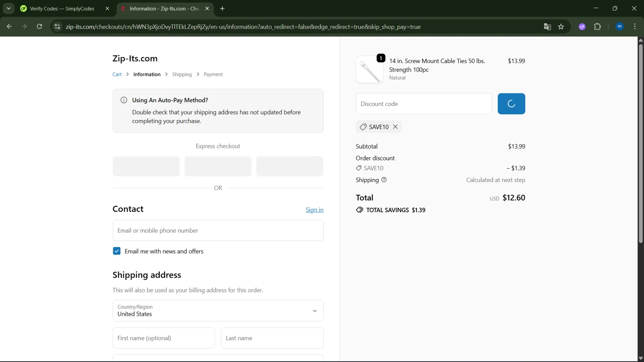Viewport: 644px width, 362px height.
Task: Bookmark this page with star icon
Action: 561,27
